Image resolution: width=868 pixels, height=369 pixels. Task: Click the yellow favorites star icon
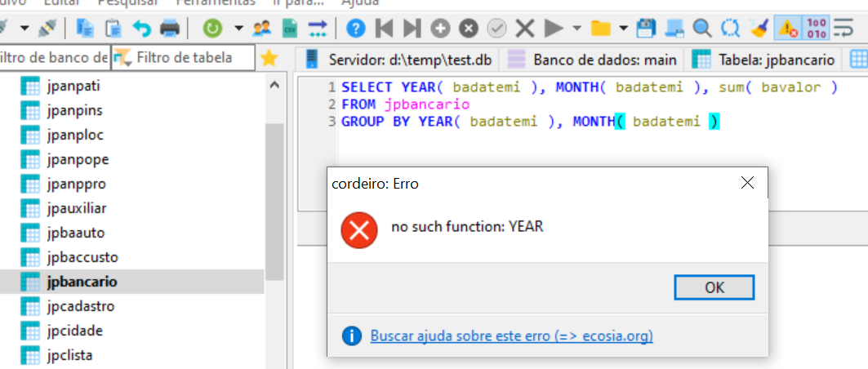[x=269, y=58]
